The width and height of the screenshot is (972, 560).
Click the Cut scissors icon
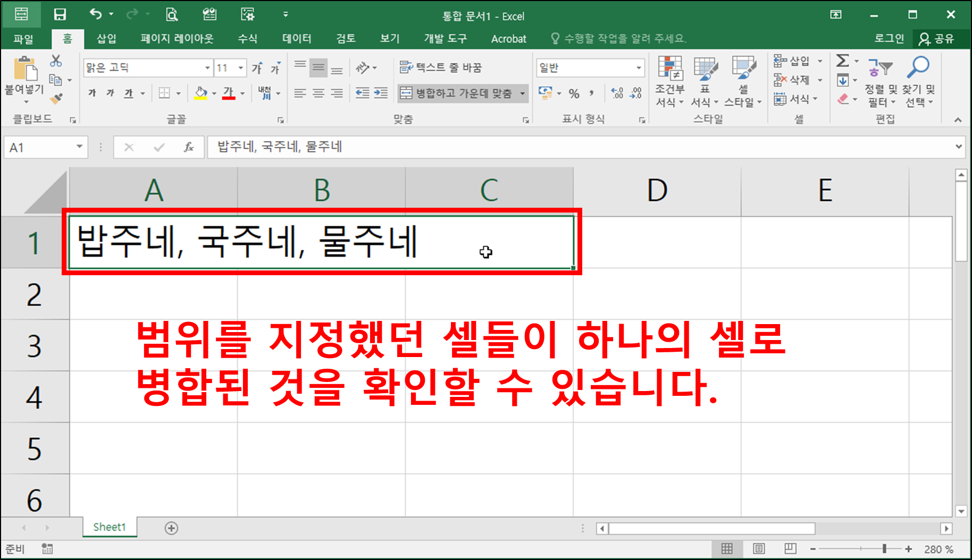click(x=56, y=61)
